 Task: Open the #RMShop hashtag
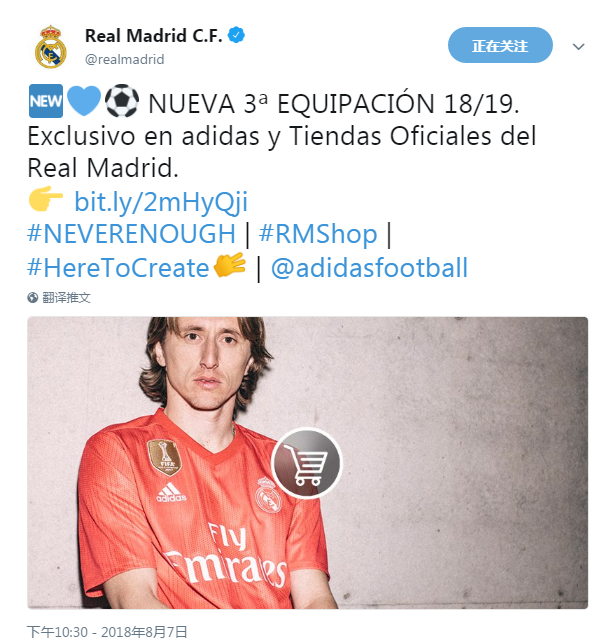coord(318,234)
